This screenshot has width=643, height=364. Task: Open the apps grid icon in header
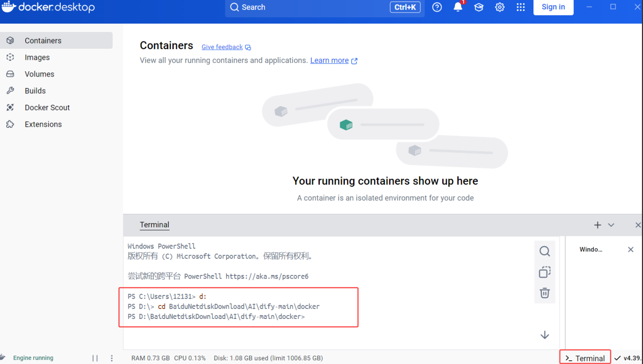coord(520,7)
